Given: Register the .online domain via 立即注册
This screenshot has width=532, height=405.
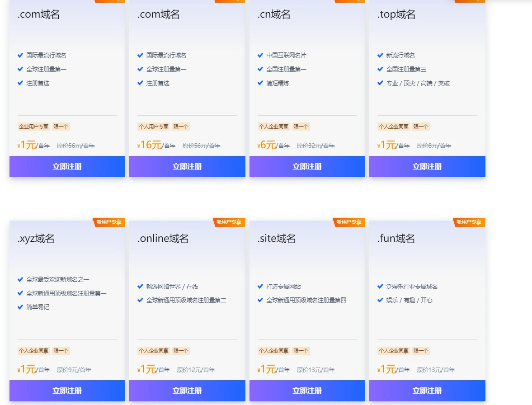Looking at the screenshot, I should point(187,391).
